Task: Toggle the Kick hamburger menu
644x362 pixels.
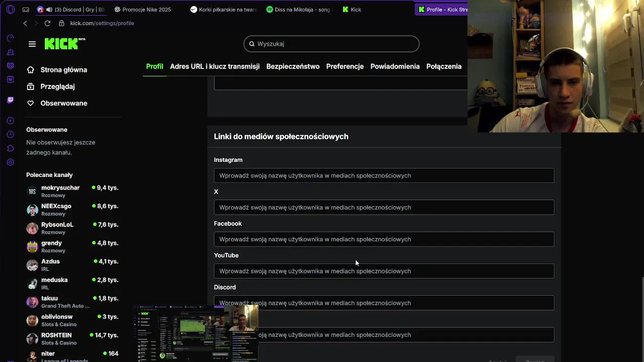Action: [32, 44]
